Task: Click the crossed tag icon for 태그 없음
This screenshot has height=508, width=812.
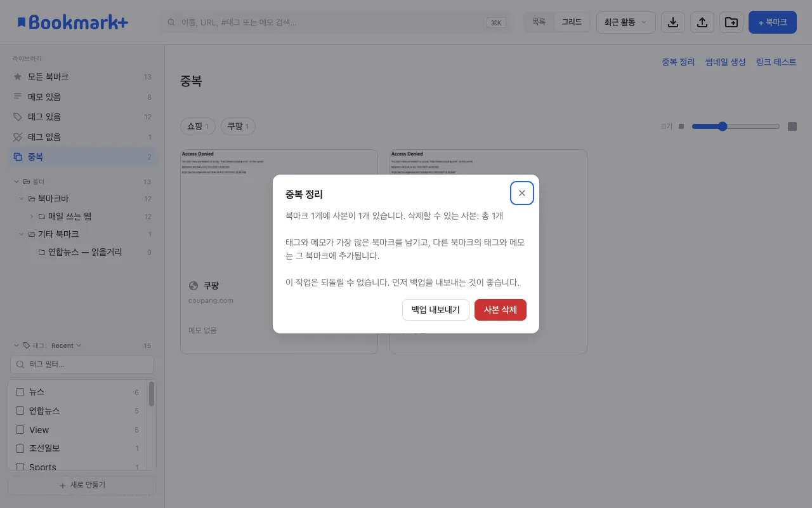Action: coord(18,137)
